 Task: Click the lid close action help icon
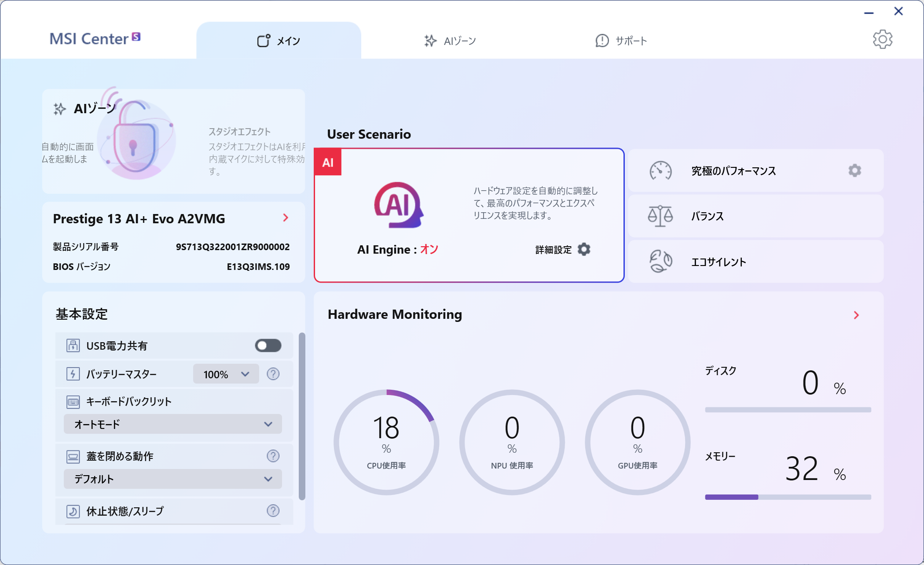pyautogui.click(x=273, y=456)
